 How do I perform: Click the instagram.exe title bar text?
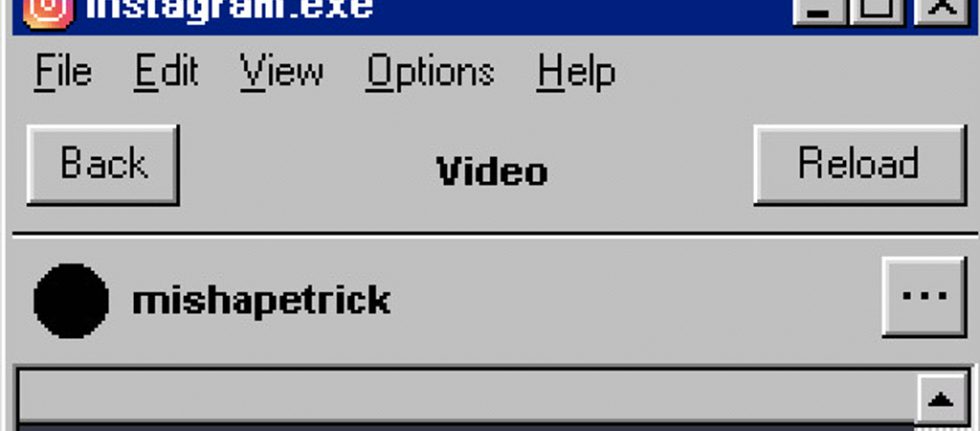229,10
